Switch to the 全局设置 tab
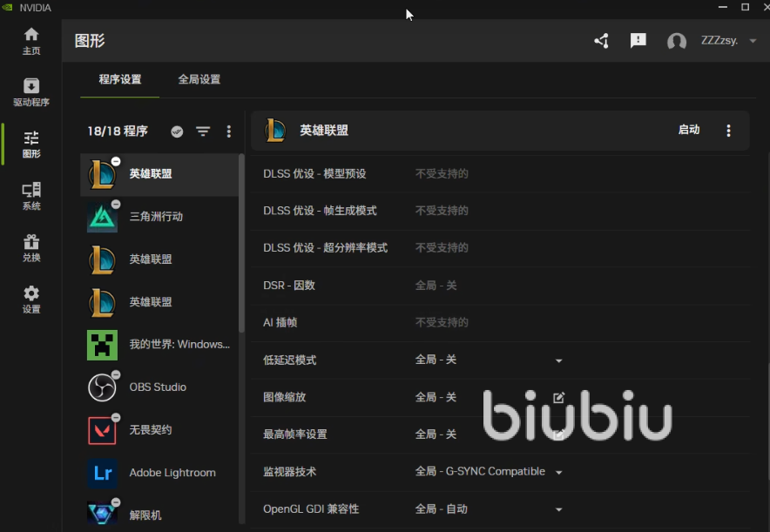This screenshot has width=770, height=532. (x=199, y=79)
